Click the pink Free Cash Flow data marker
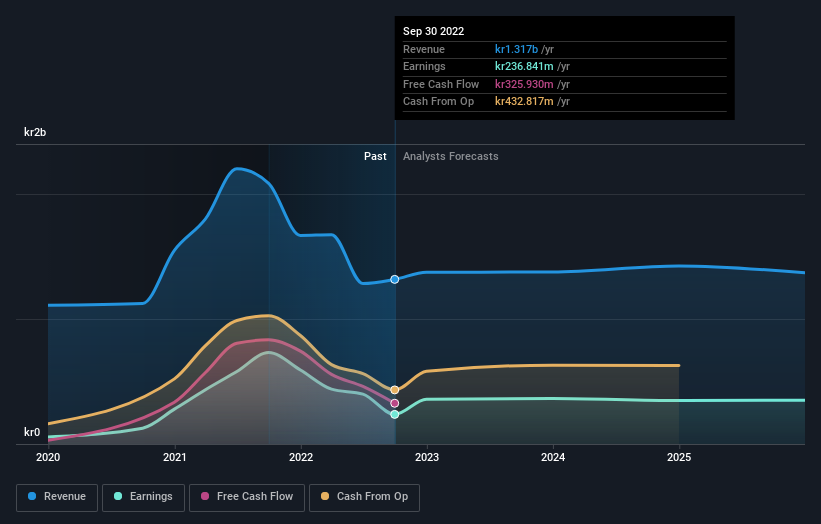 (395, 404)
